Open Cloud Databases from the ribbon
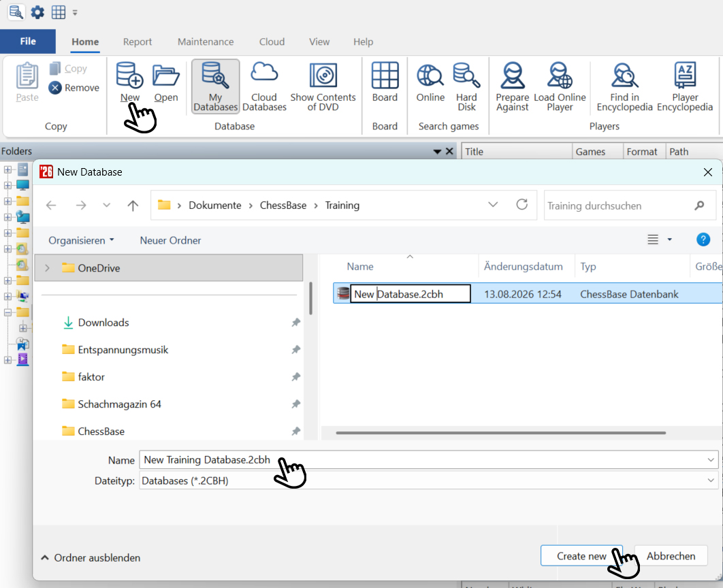This screenshot has width=723, height=588. click(x=264, y=86)
